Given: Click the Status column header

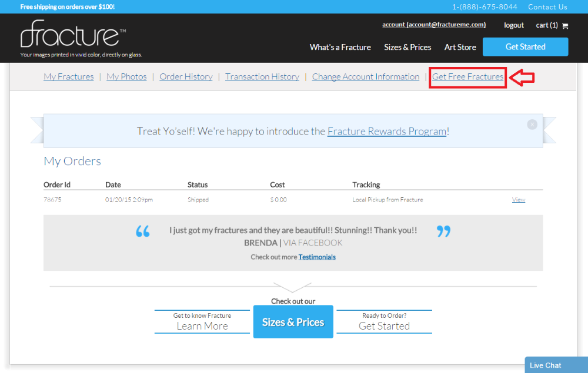Looking at the screenshot, I should tap(198, 184).
